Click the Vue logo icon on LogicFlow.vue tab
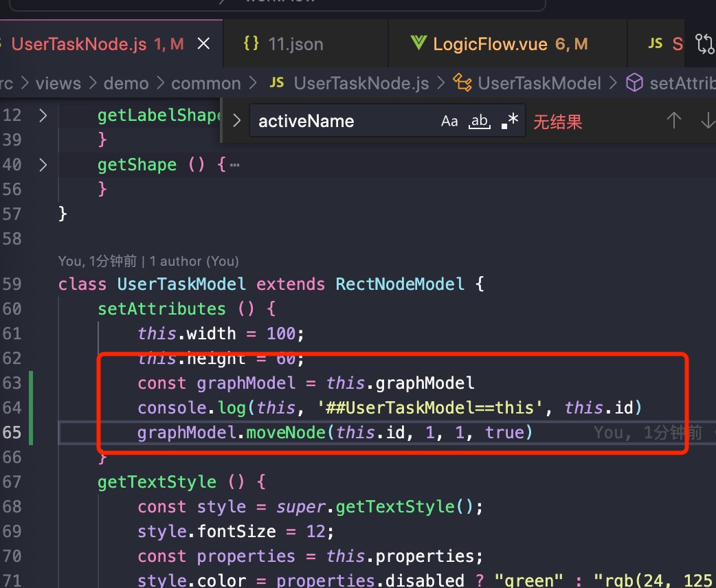Viewport: 716px width, 588px height. click(x=420, y=43)
